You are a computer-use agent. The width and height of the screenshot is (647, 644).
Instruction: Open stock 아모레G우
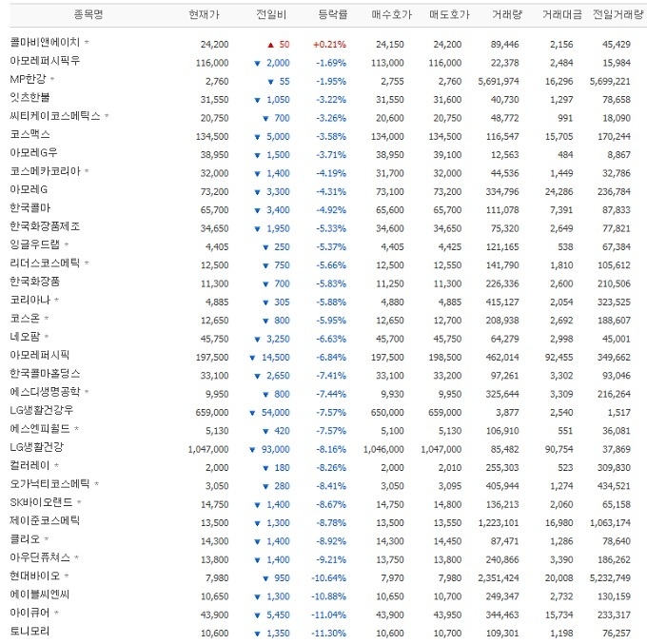point(33,152)
